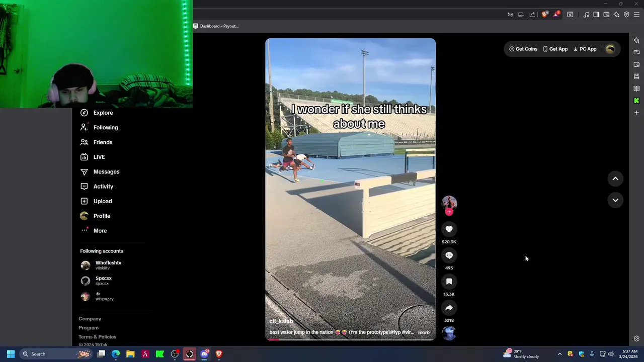The image size is (644, 362).
Task: Go to the Following feed
Action: click(99, 127)
